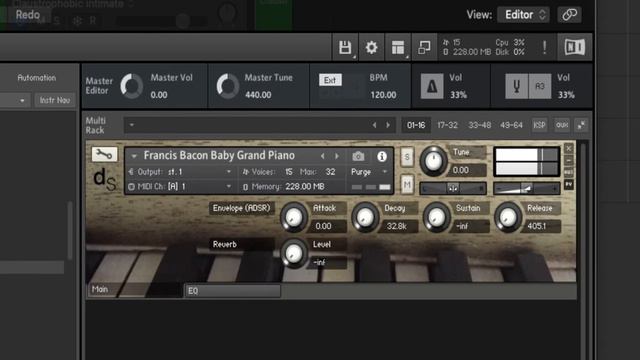Select the EQ tab at bottom
Viewport: 640px width, 360px height.
(233, 291)
